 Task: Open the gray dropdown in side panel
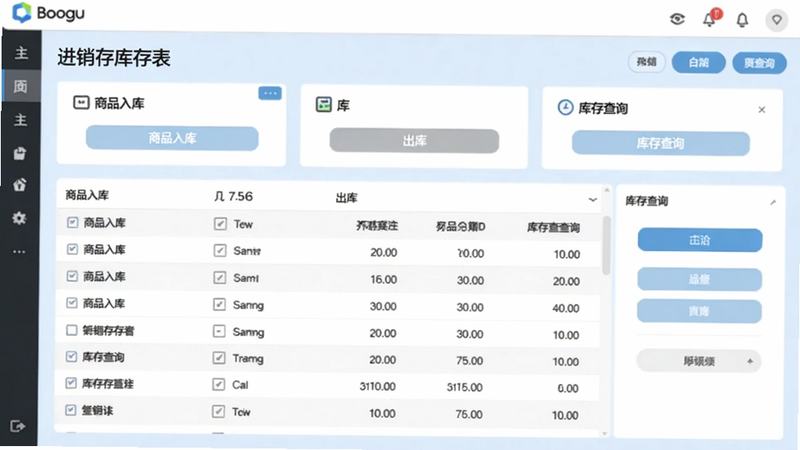pos(698,361)
